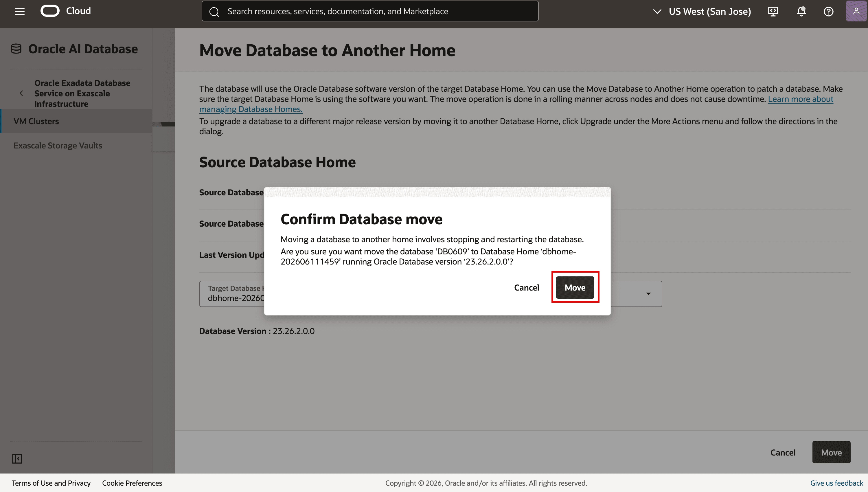Confirm with the Move button in dialog
The image size is (868, 492).
[575, 288]
